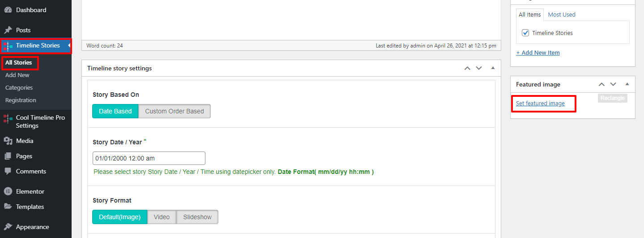
Task: Click the Set featured image link
Action: pyautogui.click(x=540, y=103)
